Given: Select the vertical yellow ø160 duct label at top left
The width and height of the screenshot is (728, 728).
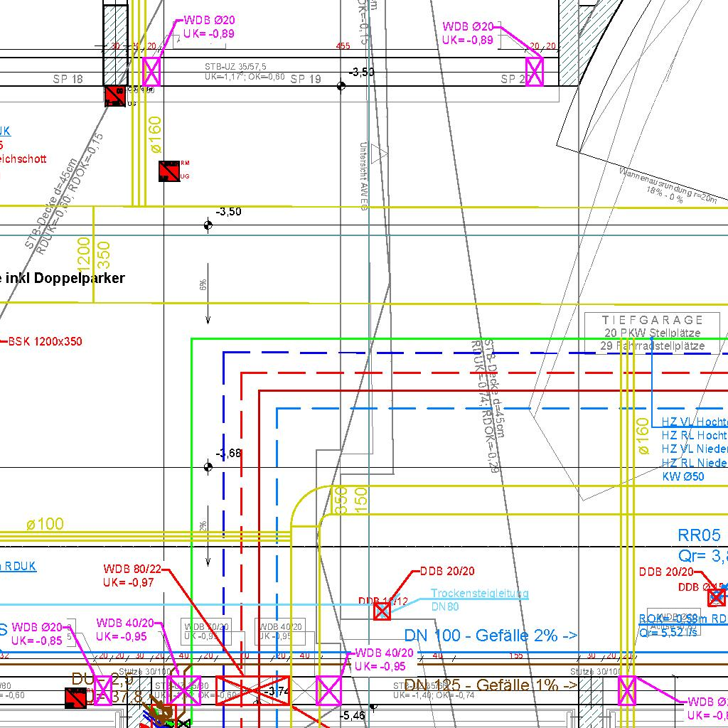Looking at the screenshot, I should [x=155, y=134].
